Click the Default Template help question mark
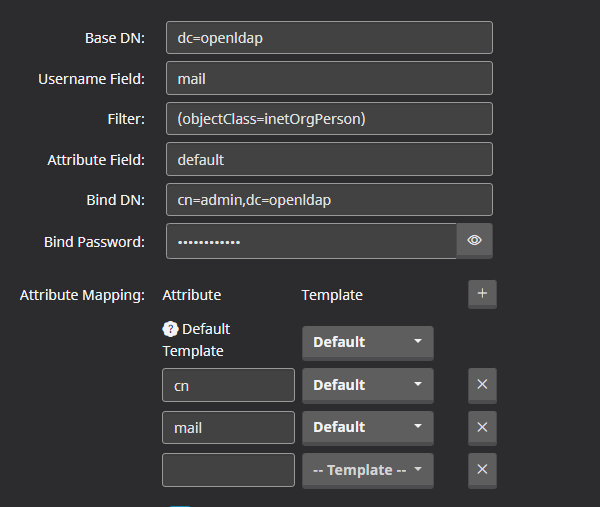The height and width of the screenshot is (507, 600). [x=170, y=329]
